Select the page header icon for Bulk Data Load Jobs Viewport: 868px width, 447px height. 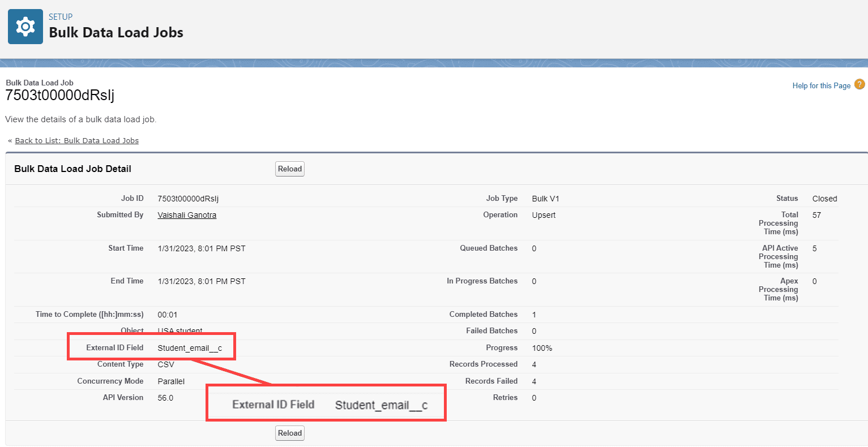pyautogui.click(x=25, y=26)
